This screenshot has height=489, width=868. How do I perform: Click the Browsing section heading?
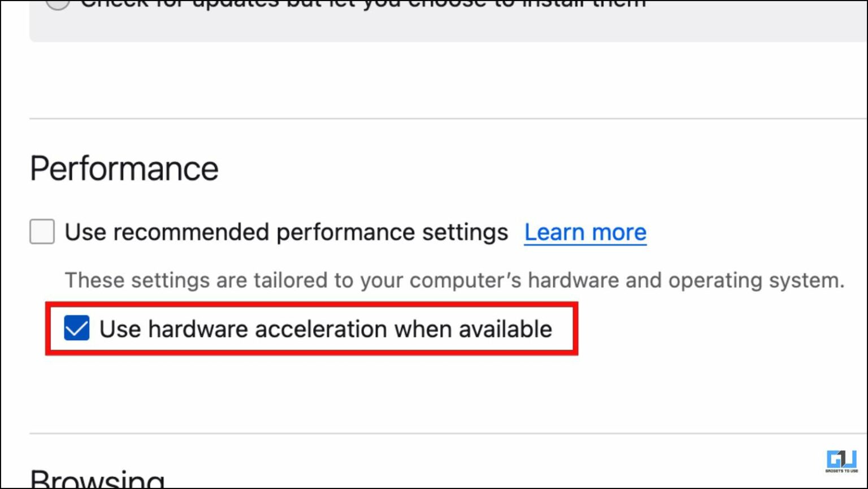[x=97, y=479]
